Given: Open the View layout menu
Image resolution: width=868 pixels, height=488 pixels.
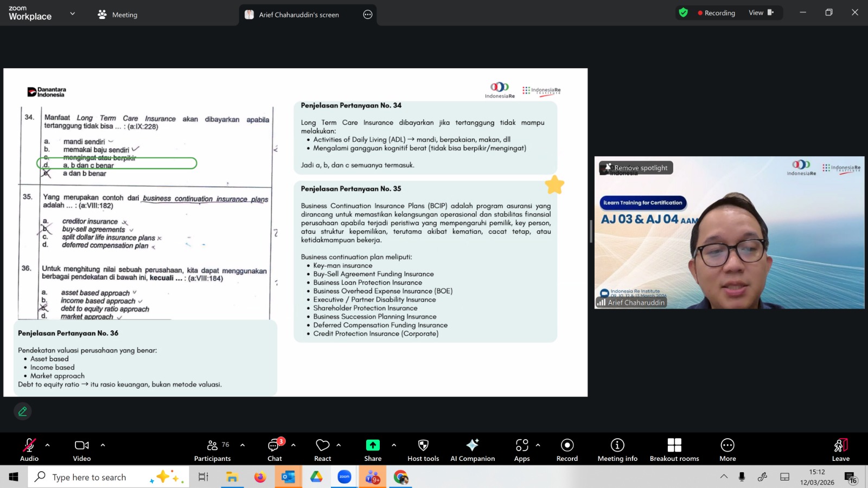Looking at the screenshot, I should pyautogui.click(x=761, y=12).
